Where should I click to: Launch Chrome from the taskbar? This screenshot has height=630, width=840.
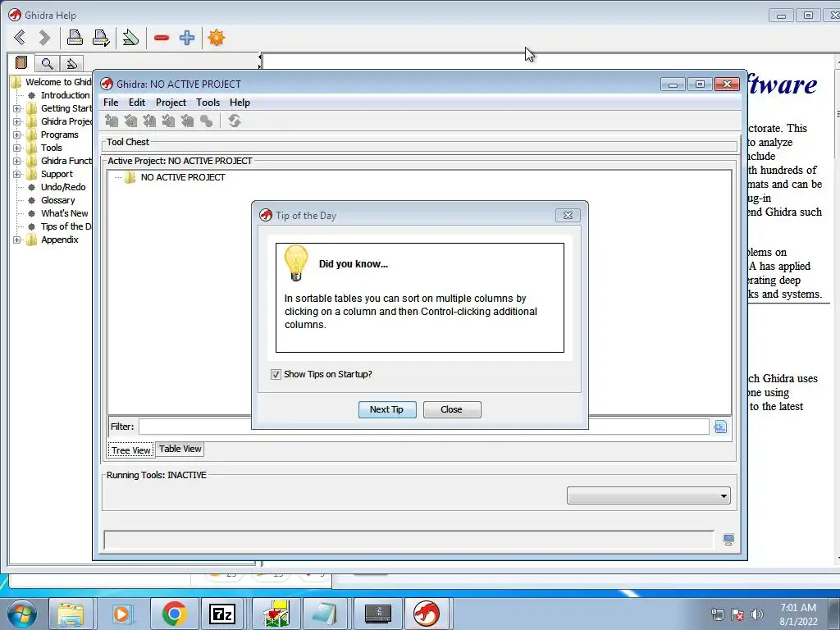[174, 614]
